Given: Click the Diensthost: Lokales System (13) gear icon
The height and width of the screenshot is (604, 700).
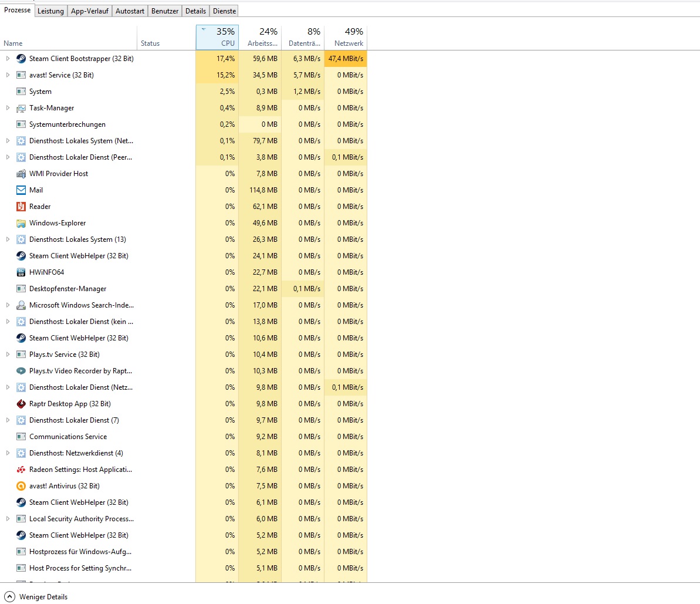Looking at the screenshot, I should tap(21, 239).
